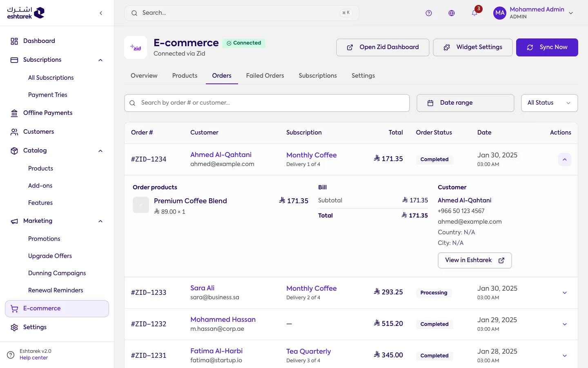Image resolution: width=588 pixels, height=368 pixels.
Task: Click the Premium Coffee Blend product thumbnail
Action: (x=141, y=205)
